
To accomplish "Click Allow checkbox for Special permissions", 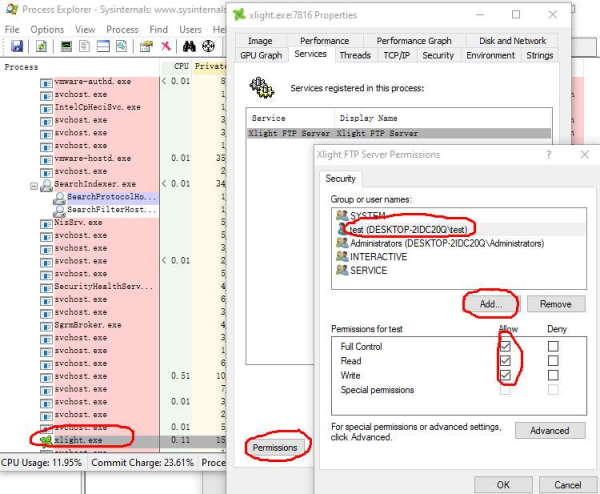I will tap(505, 390).
